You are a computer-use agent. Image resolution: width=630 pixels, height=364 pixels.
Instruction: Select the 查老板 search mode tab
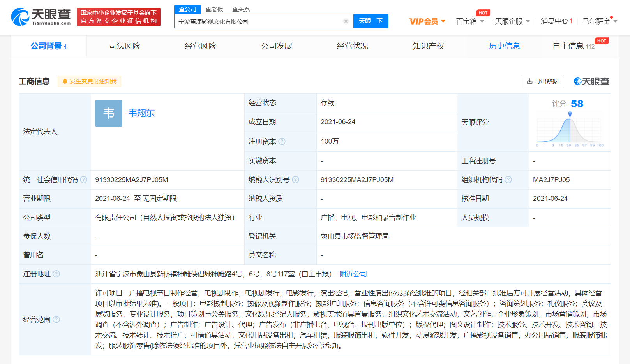pos(214,9)
